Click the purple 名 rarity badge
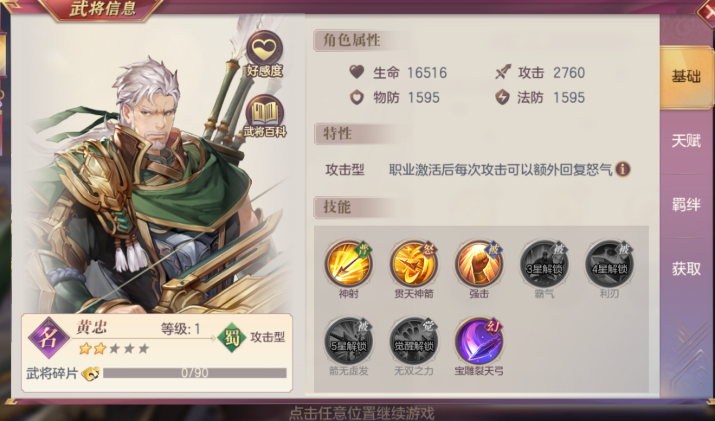 click(48, 338)
